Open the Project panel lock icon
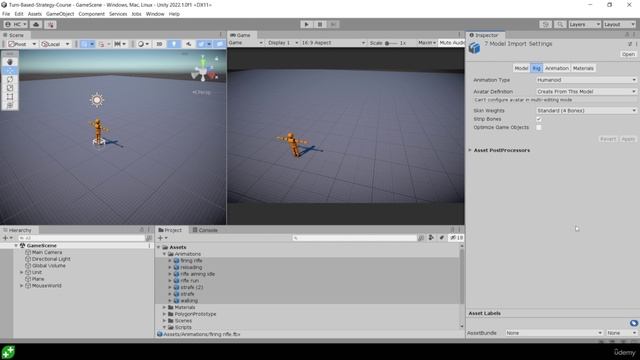Image resolution: width=640 pixels, height=360 pixels. [x=452, y=230]
